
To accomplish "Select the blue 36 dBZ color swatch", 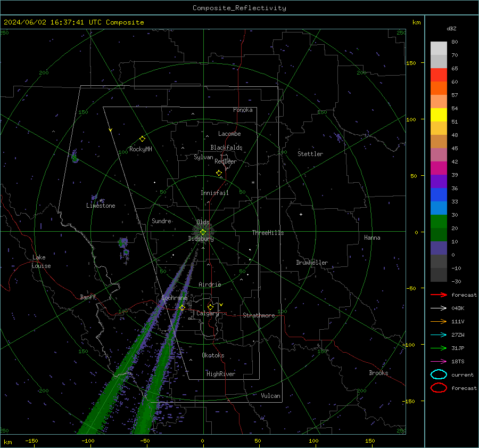I will (439, 194).
